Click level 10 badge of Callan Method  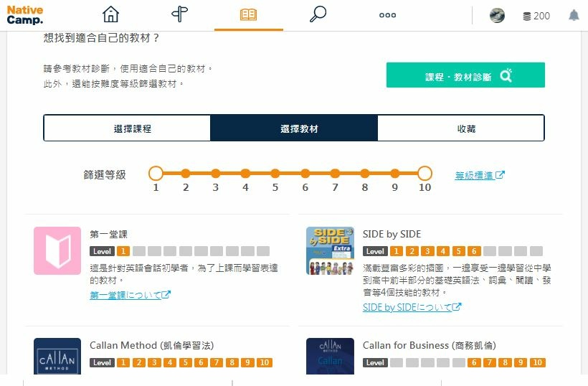265,362
